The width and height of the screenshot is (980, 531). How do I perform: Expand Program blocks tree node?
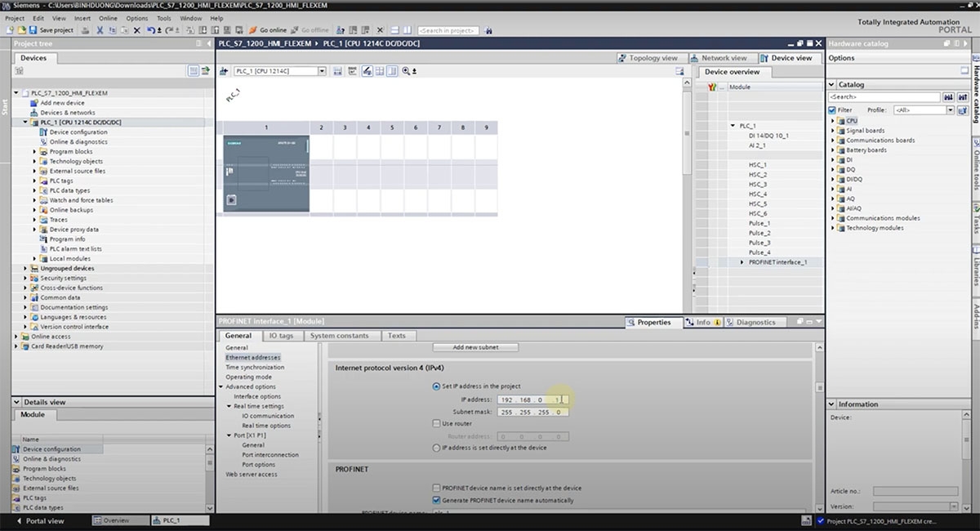coord(35,151)
